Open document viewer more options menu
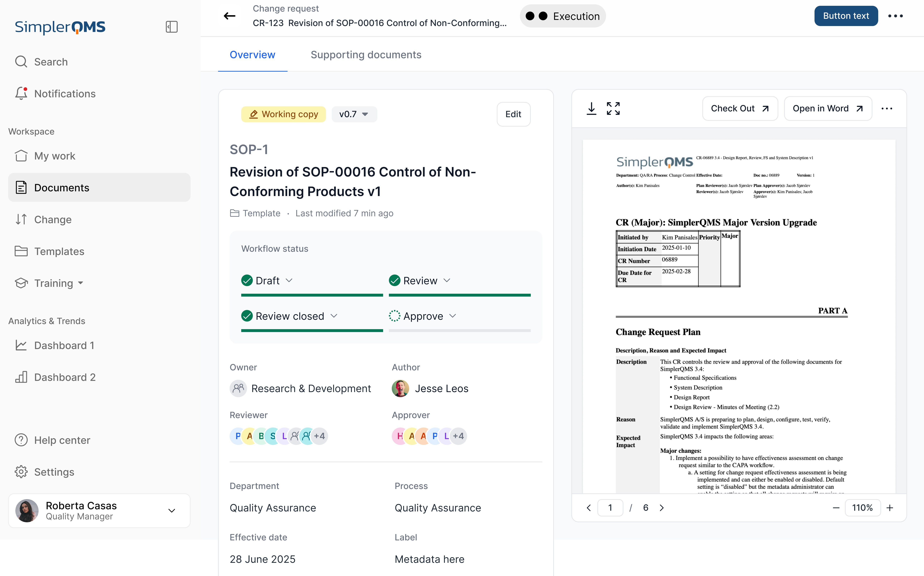Viewport: 924px width, 576px height. click(x=887, y=109)
